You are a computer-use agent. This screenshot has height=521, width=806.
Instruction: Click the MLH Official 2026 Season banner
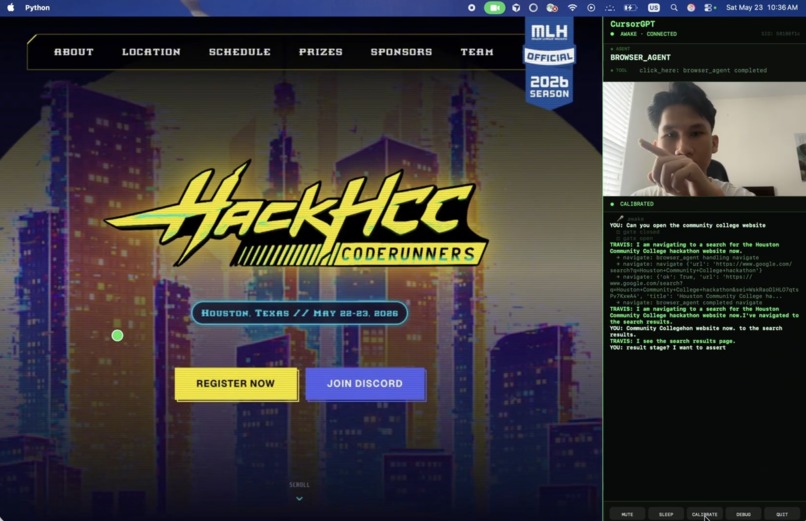(x=549, y=62)
